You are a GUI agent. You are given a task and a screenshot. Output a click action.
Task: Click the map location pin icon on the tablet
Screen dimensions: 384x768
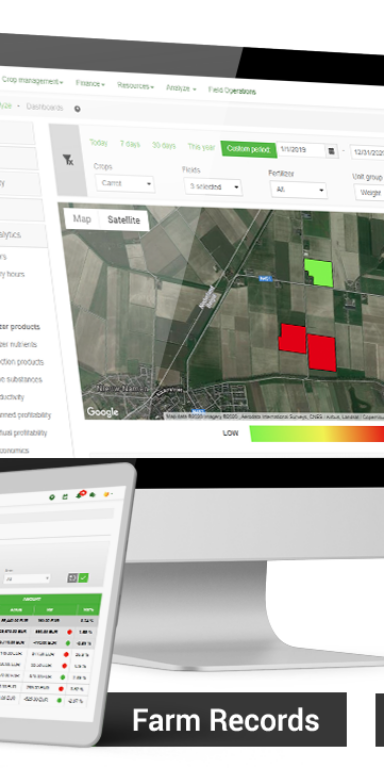point(52,497)
